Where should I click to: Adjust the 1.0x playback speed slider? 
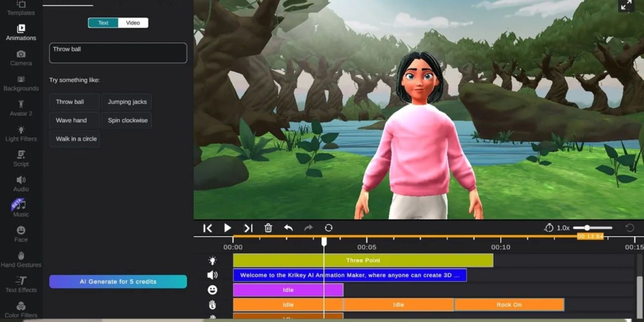pos(588,227)
